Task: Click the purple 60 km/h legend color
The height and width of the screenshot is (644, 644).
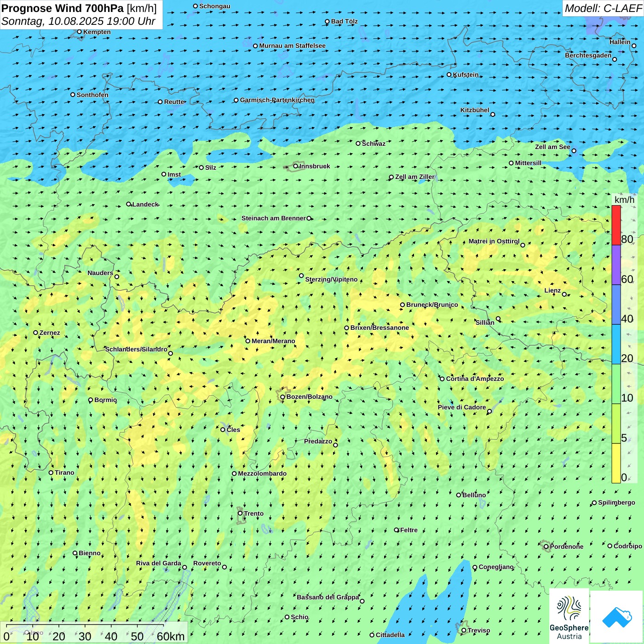Action: click(x=616, y=265)
